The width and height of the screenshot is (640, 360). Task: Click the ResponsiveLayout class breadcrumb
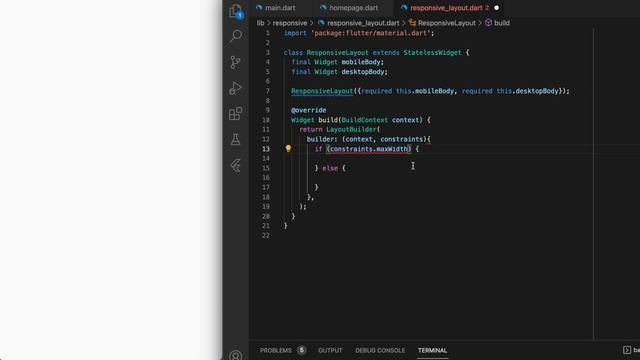point(446,23)
